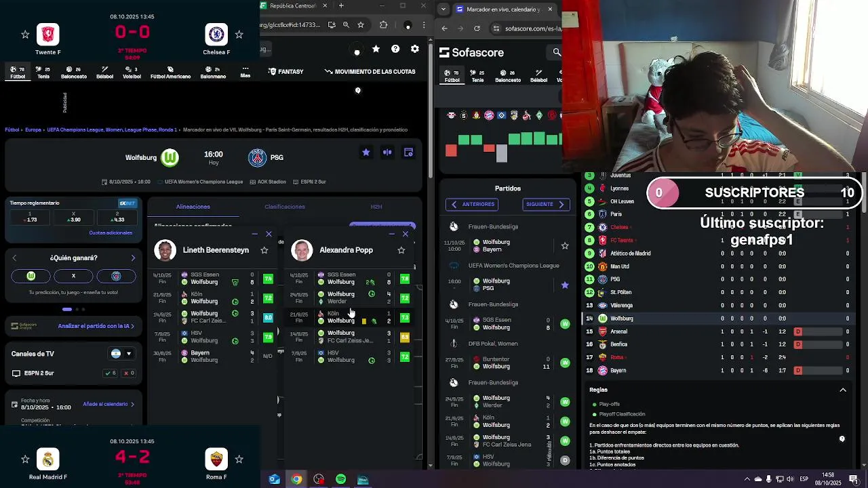
Task: Open the Más sports menu
Action: [x=245, y=72]
